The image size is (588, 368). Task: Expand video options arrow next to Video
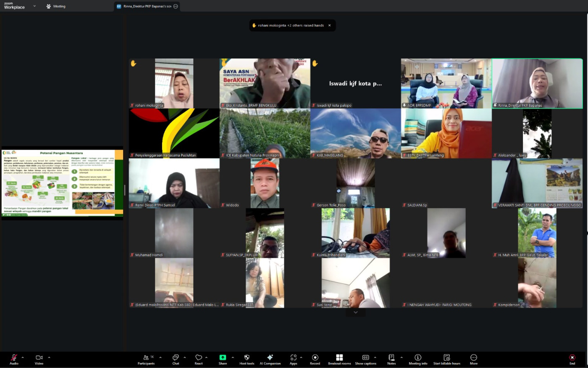pos(49,357)
